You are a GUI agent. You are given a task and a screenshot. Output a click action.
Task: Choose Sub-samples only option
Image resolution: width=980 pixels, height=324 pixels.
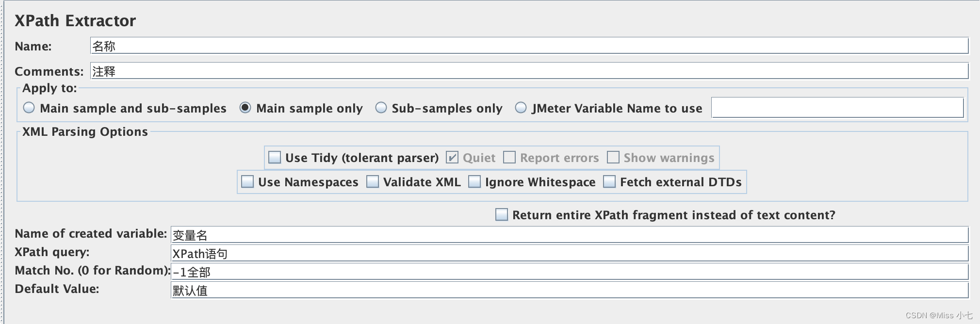[381, 108]
